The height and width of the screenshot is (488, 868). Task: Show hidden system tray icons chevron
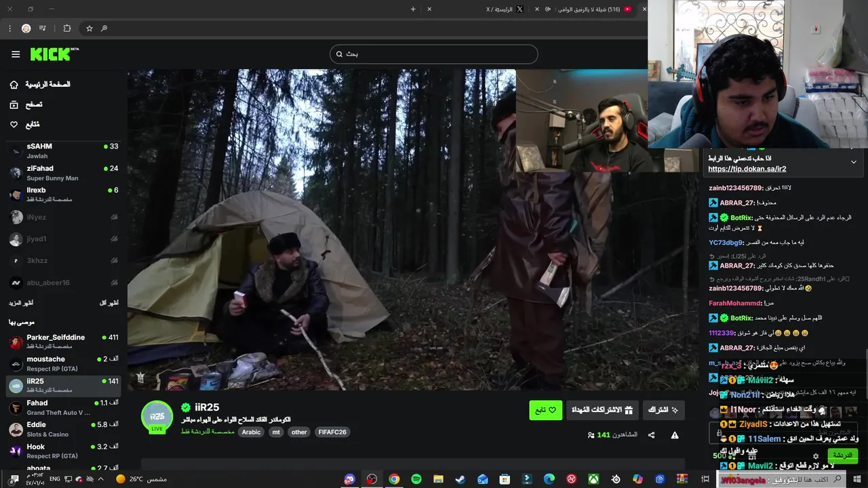pos(101,479)
